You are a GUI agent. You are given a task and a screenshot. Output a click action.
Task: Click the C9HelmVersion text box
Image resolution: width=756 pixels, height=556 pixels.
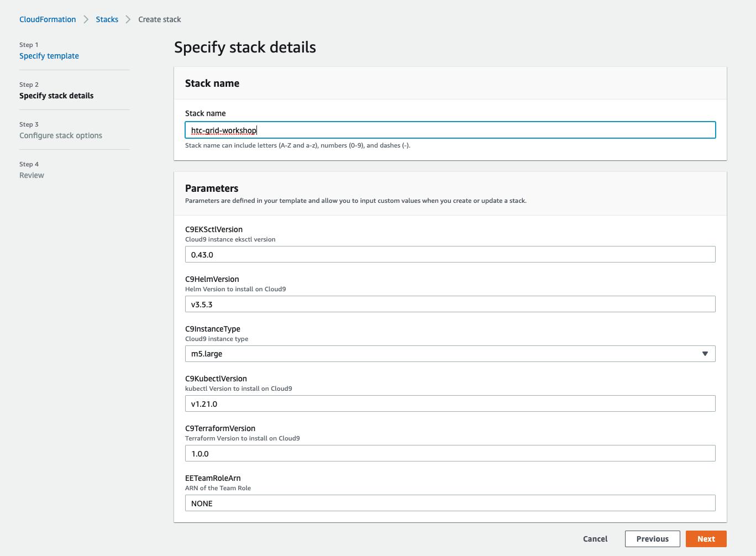(450, 305)
